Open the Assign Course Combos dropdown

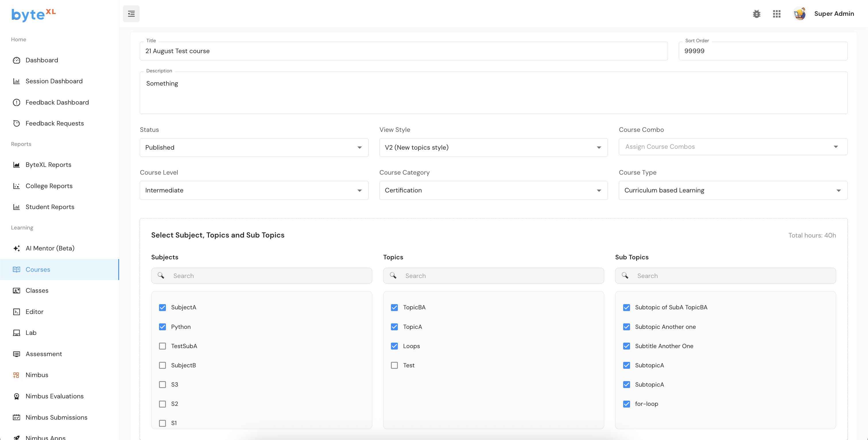click(733, 147)
